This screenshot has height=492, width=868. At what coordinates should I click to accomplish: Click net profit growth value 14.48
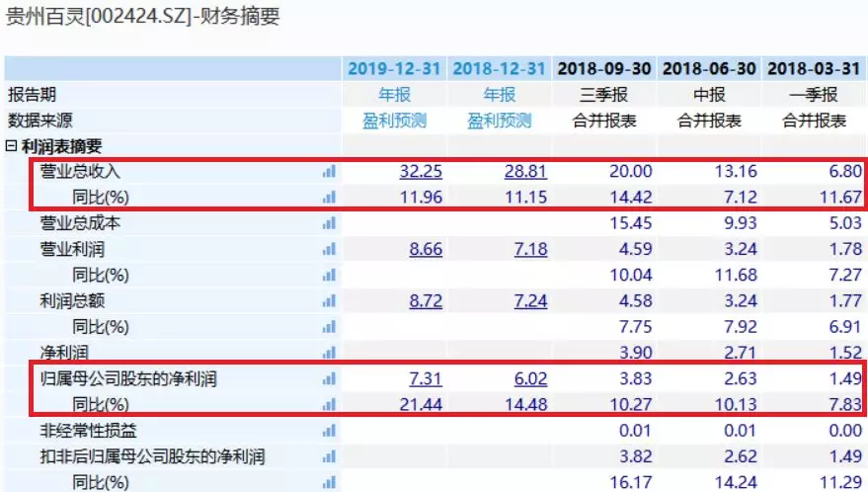tap(525, 404)
